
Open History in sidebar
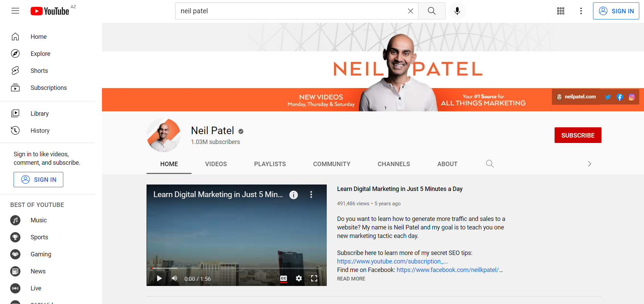pyautogui.click(x=48, y=130)
